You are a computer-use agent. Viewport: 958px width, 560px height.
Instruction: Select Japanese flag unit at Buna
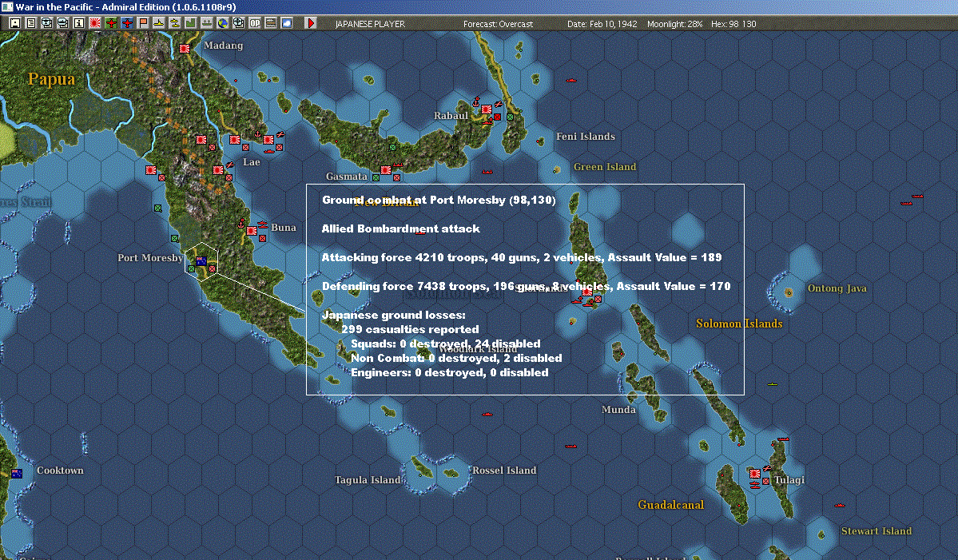pos(251,231)
